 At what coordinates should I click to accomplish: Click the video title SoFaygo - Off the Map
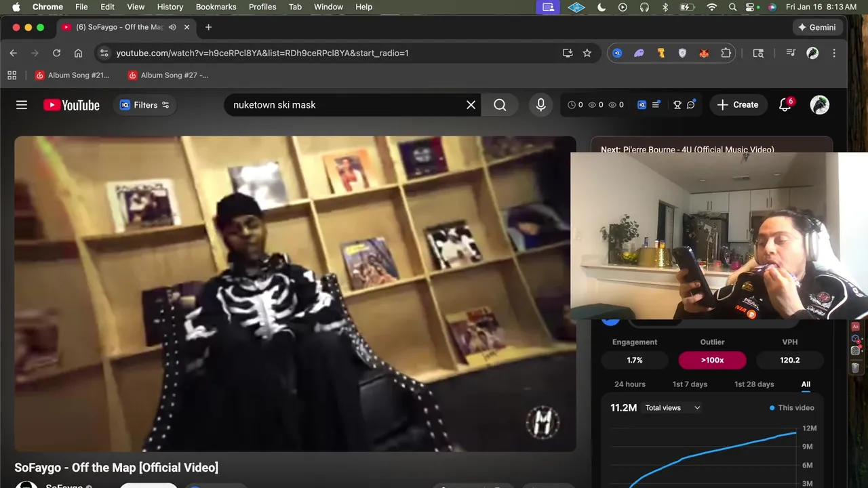pos(117,468)
